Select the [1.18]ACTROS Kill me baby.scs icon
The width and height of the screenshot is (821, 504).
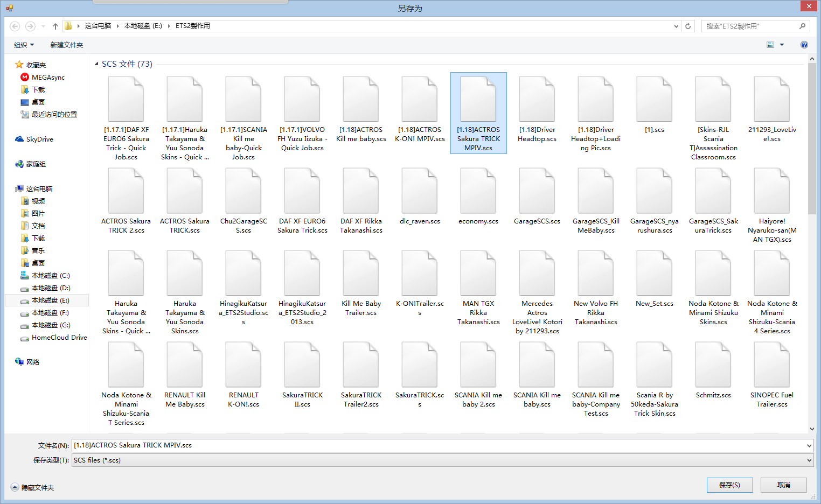[x=361, y=100]
